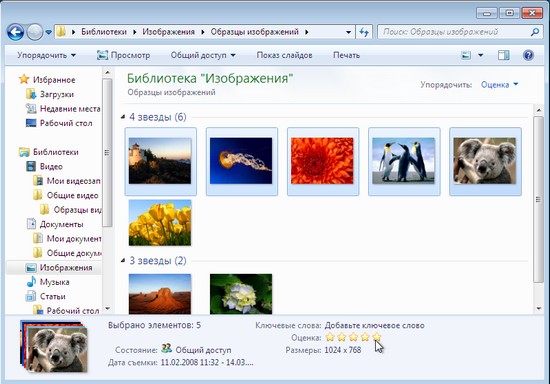
Task: Click sidebar scrollbar down arrow
Action: (x=107, y=309)
